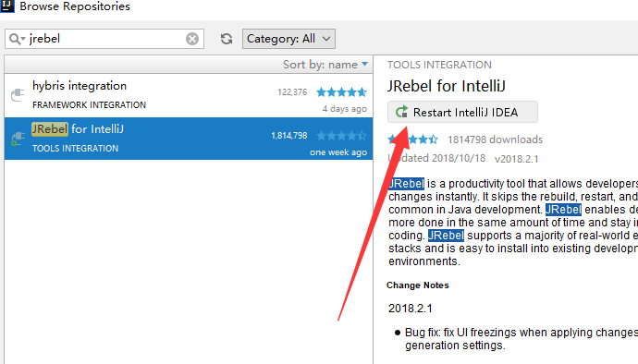Click the hybris integration plugin icon

click(18, 95)
